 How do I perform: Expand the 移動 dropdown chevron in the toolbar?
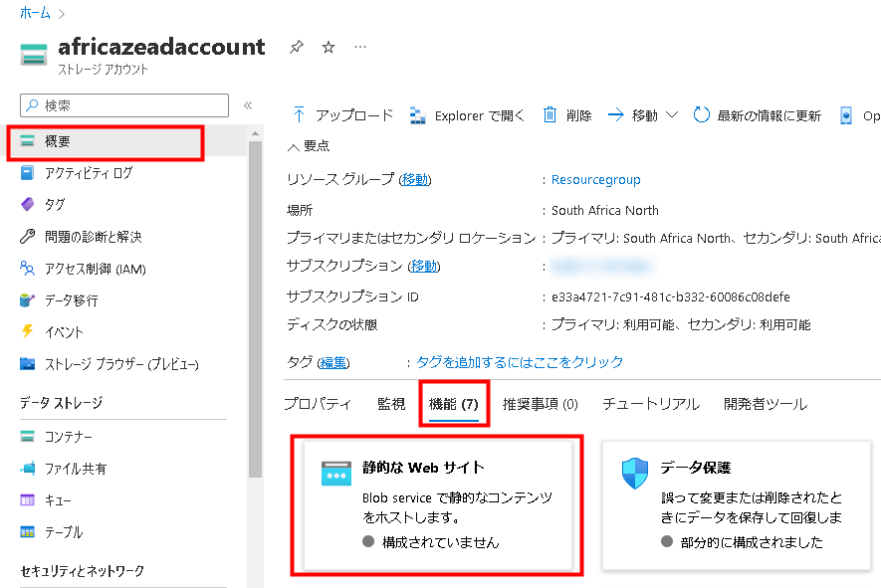pos(671,115)
